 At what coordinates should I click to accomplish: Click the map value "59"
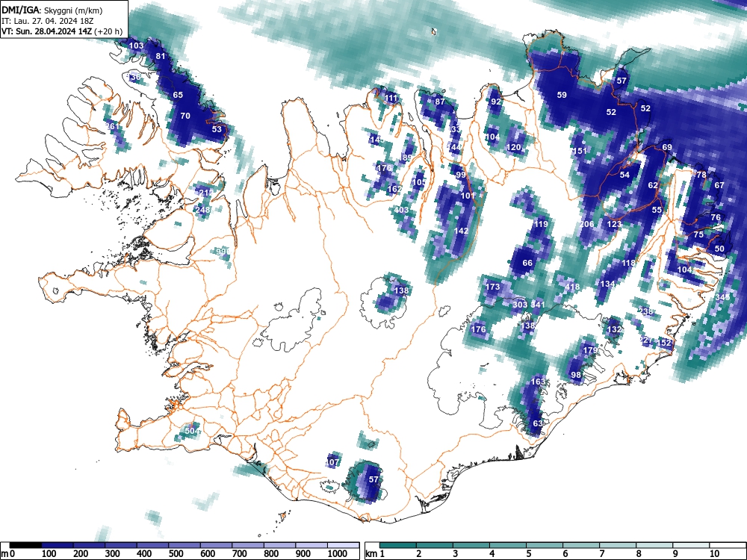(x=562, y=96)
